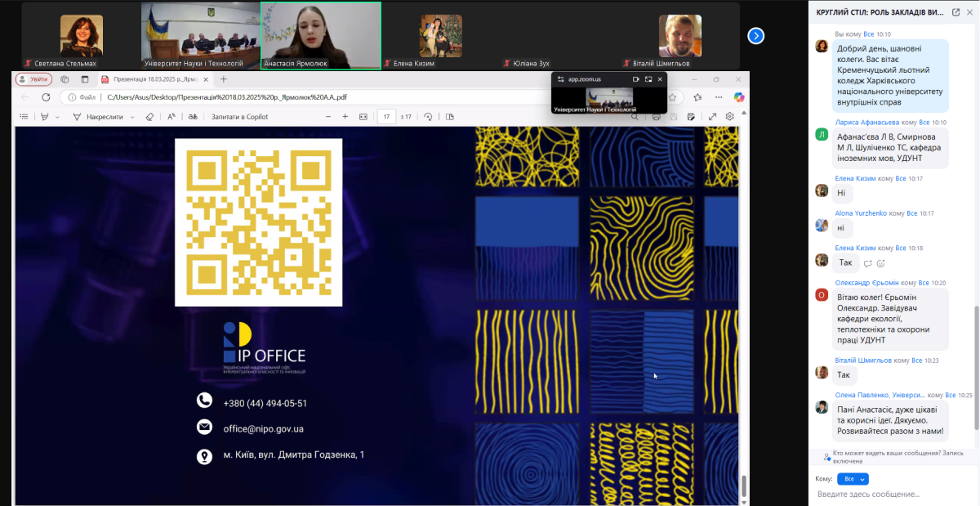
Task: Open the 'Кому: Все' recipient dropdown
Action: coord(853,478)
